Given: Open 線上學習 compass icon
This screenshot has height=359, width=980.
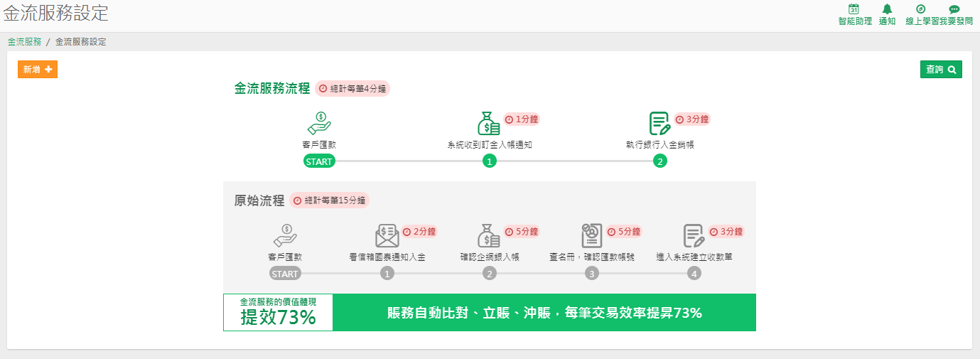Looking at the screenshot, I should pyautogui.click(x=921, y=9).
